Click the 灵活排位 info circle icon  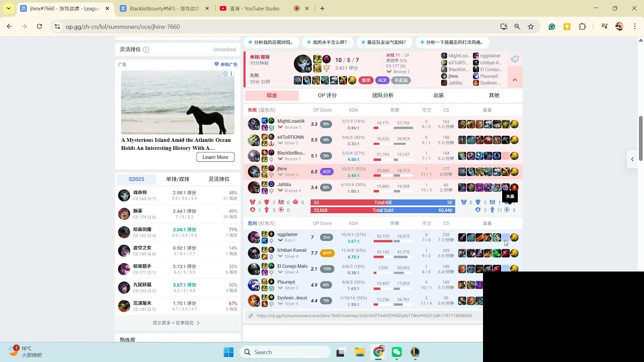click(146, 50)
